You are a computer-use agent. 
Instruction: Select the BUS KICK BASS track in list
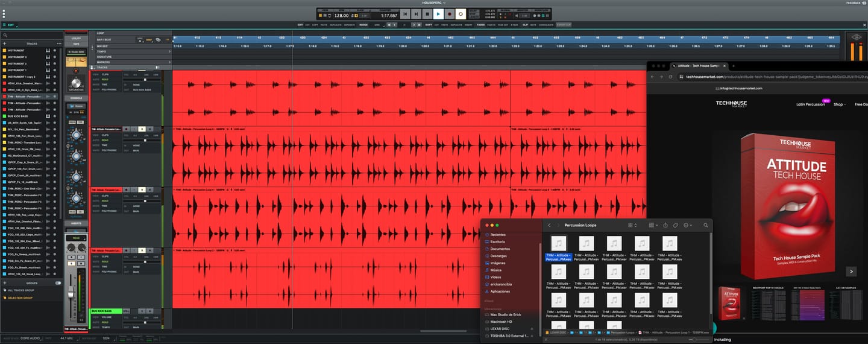click(30, 116)
